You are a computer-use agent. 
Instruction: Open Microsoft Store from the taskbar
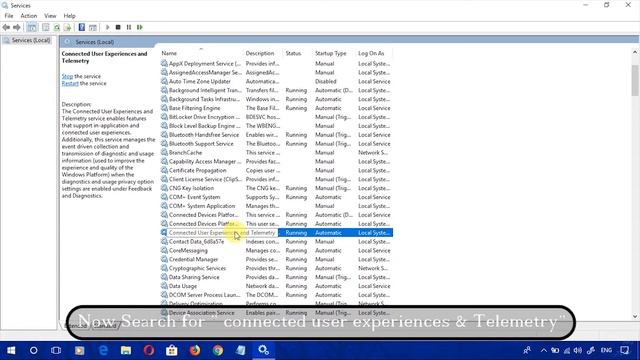point(172,350)
